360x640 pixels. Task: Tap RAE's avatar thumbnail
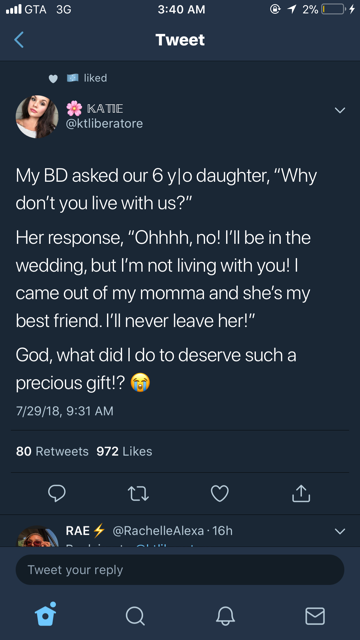[37, 536]
